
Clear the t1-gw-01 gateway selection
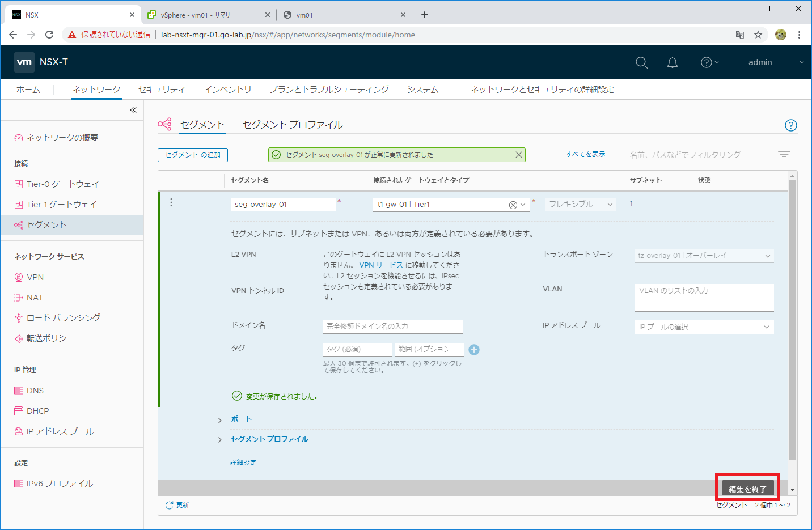[x=513, y=205]
